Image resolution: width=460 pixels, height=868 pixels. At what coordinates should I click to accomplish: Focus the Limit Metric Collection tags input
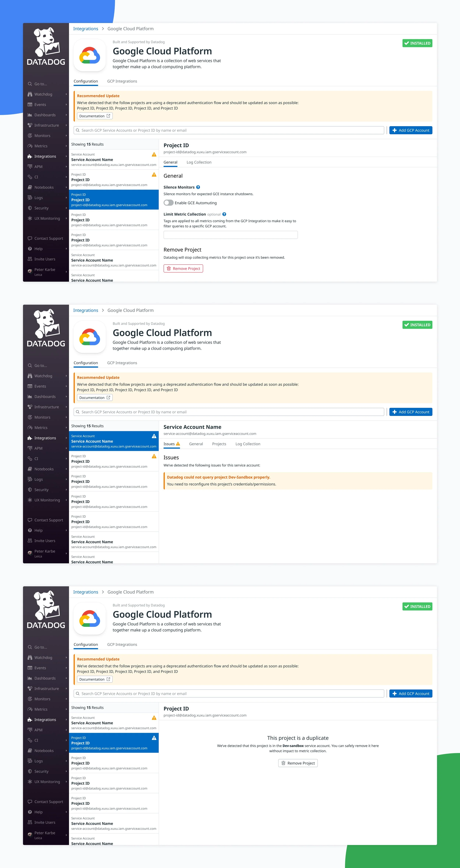[x=231, y=235]
